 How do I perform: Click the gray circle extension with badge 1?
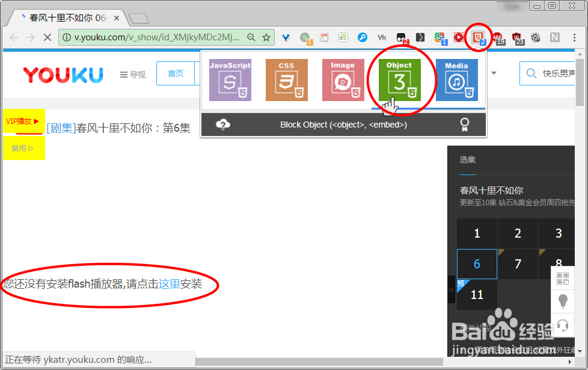coord(305,38)
